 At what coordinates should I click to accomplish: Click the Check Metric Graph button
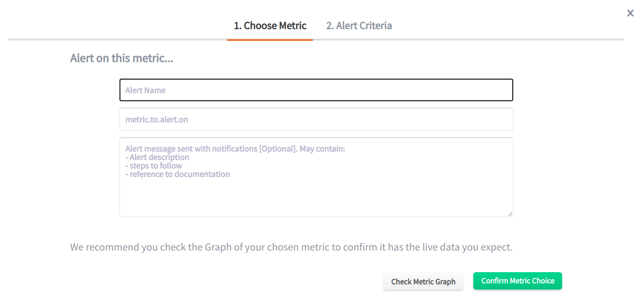pyautogui.click(x=423, y=282)
